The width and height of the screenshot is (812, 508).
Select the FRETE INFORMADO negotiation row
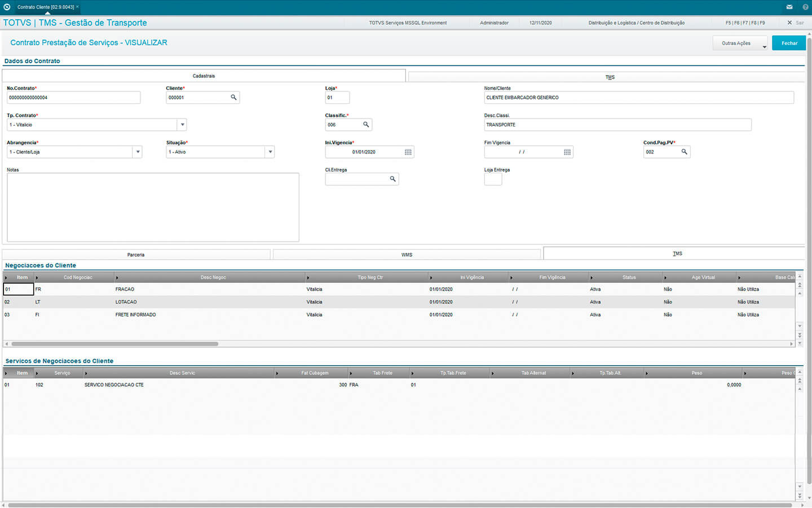tap(399, 314)
